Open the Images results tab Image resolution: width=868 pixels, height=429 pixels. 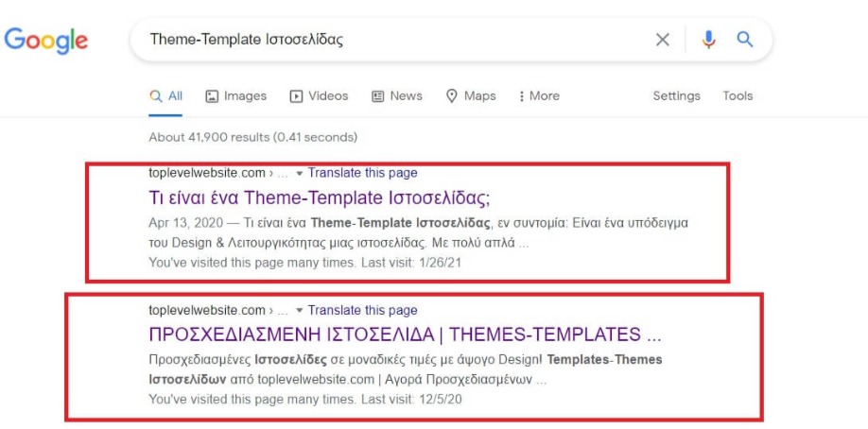(x=235, y=96)
